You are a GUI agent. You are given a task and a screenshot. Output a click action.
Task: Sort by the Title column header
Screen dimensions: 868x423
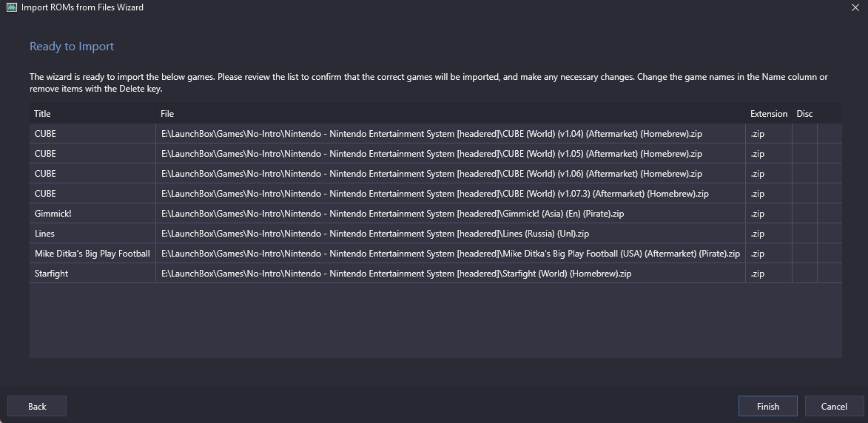92,113
